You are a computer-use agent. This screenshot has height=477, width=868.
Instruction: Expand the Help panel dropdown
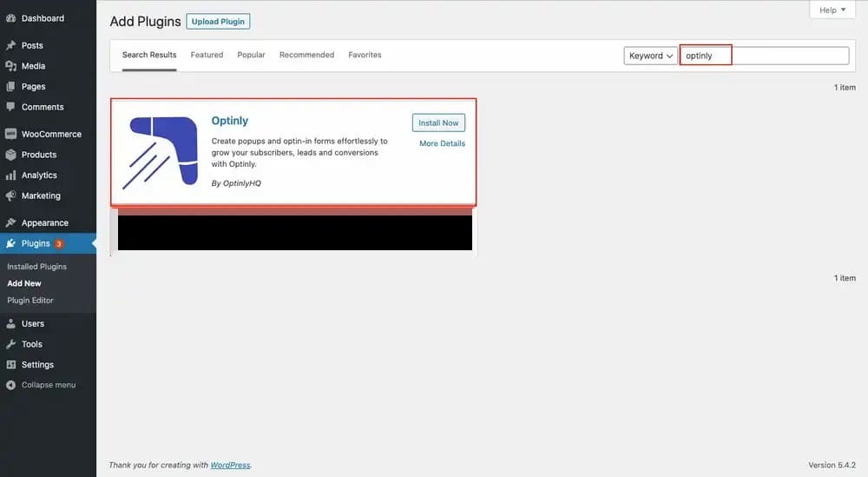(832, 10)
